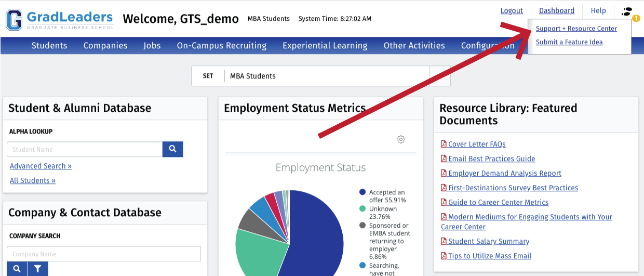This screenshot has width=644, height=276.
Task: Open Employment Status Metrics gear settings
Action: pos(401,139)
